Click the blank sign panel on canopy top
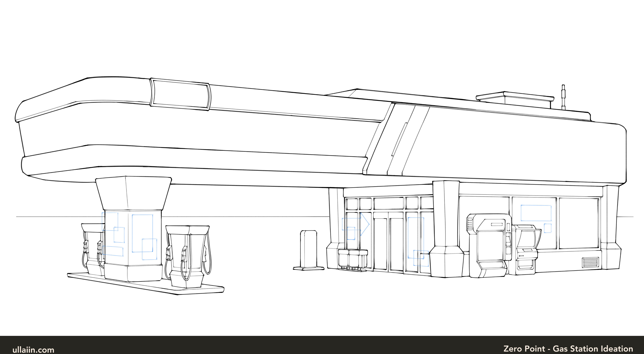Image resolution: width=644 pixels, height=354 pixels. pyautogui.click(x=180, y=94)
